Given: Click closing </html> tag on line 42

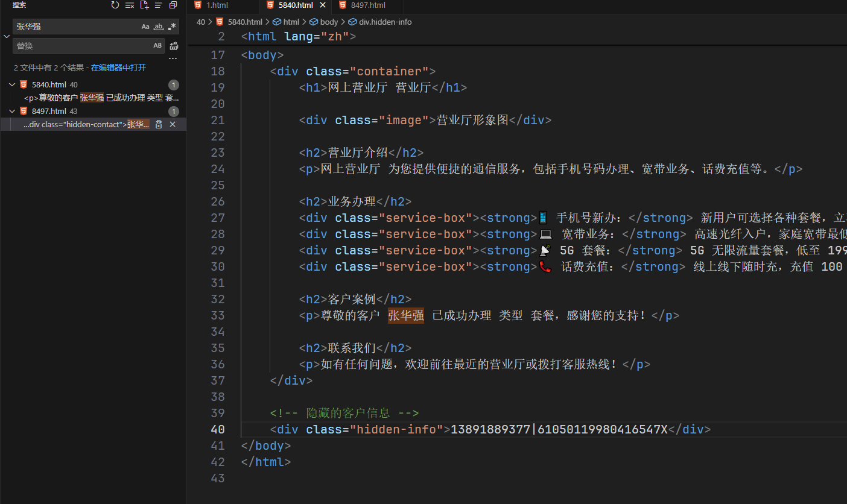Looking at the screenshot, I should 265,462.
